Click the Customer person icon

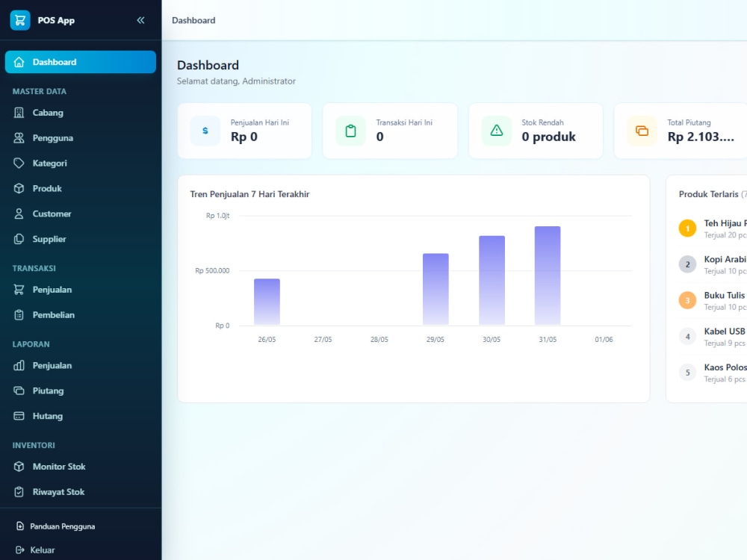tap(19, 214)
